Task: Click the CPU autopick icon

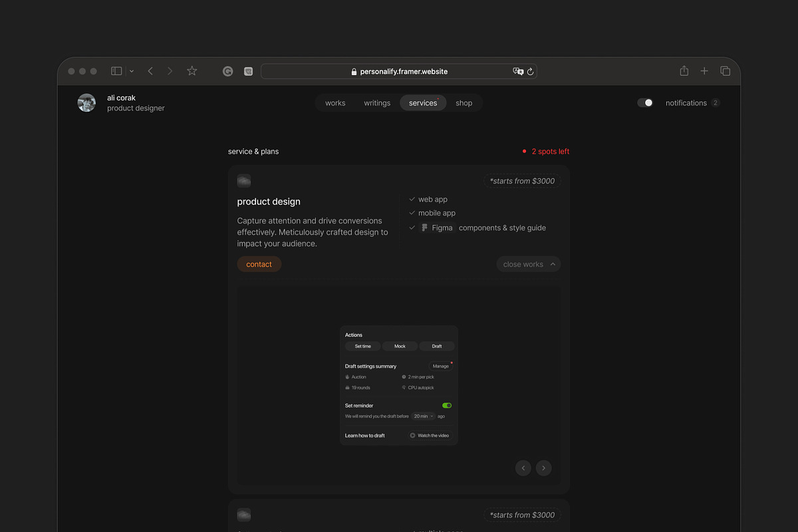Action: coord(404,388)
